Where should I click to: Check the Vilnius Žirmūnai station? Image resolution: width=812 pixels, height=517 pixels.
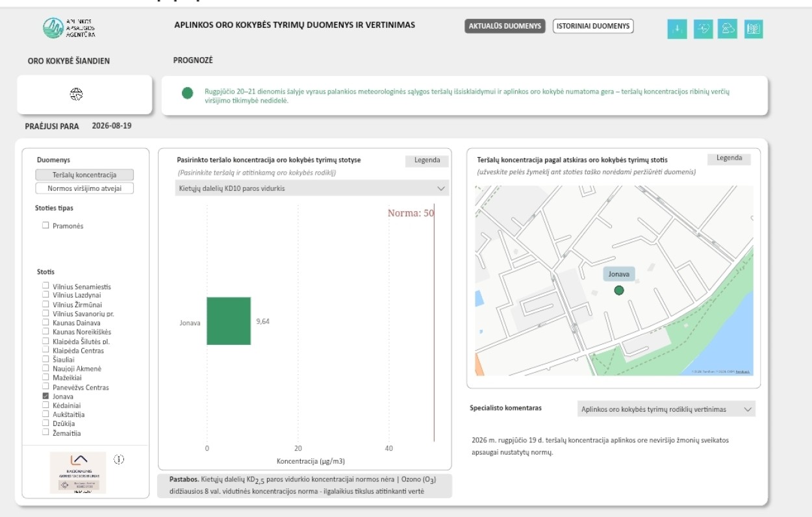(x=45, y=304)
